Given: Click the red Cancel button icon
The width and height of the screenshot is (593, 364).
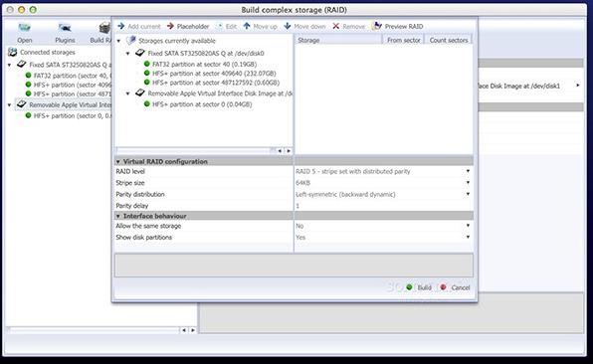Looking at the screenshot, I should pos(443,287).
